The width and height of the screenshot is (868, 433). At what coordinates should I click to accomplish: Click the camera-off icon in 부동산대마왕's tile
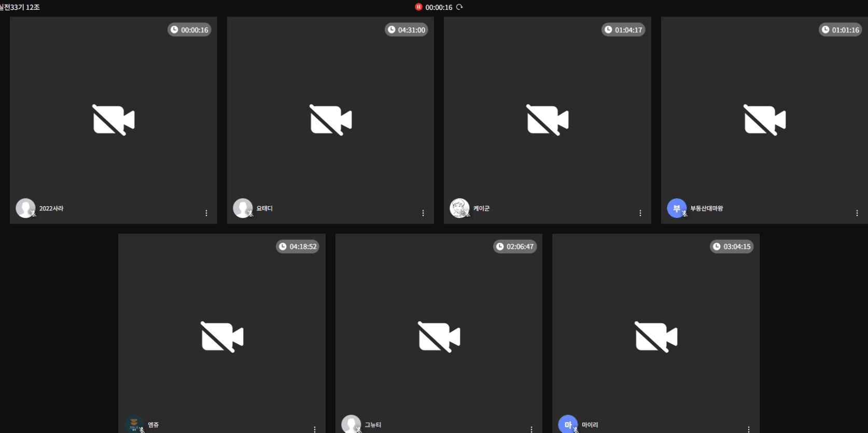[x=765, y=120]
